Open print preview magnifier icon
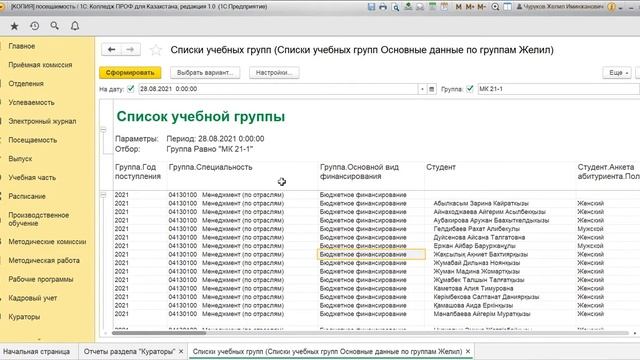The width and height of the screenshot is (640, 360). [x=395, y=7]
